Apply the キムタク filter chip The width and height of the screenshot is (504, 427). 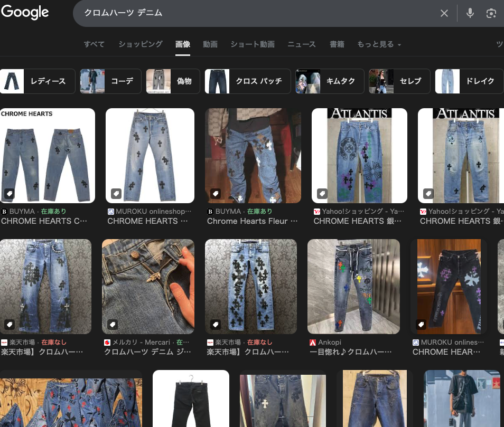pos(330,81)
